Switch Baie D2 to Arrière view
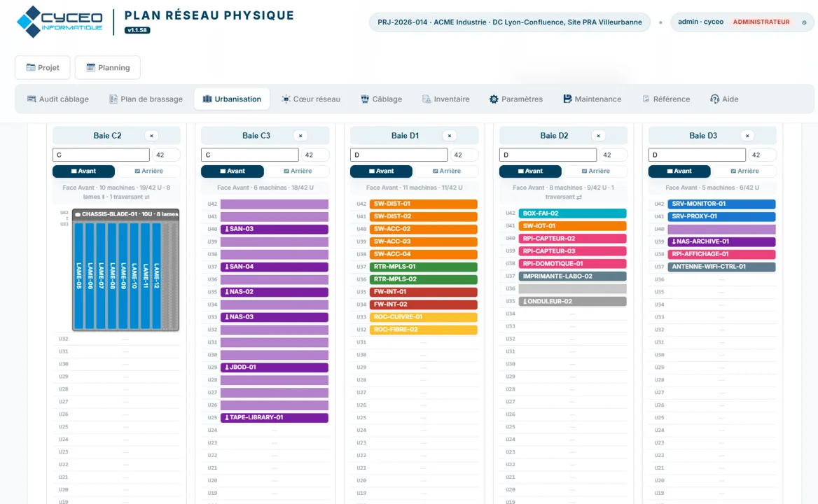818x504 pixels. [596, 171]
